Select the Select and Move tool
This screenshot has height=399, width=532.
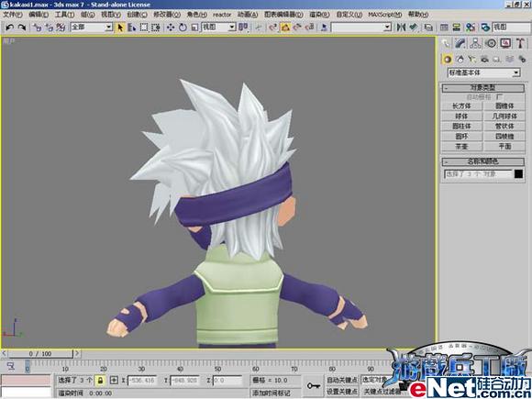(171, 28)
